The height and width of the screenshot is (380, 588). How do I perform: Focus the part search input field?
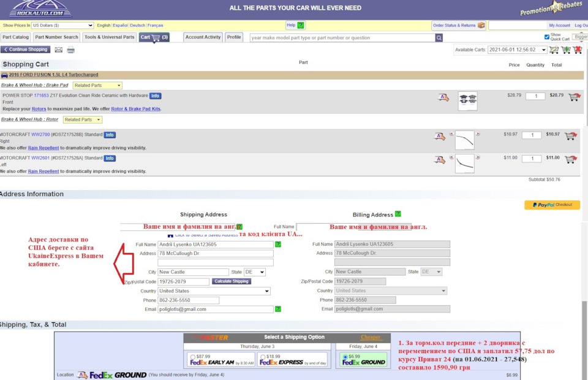pos(342,37)
